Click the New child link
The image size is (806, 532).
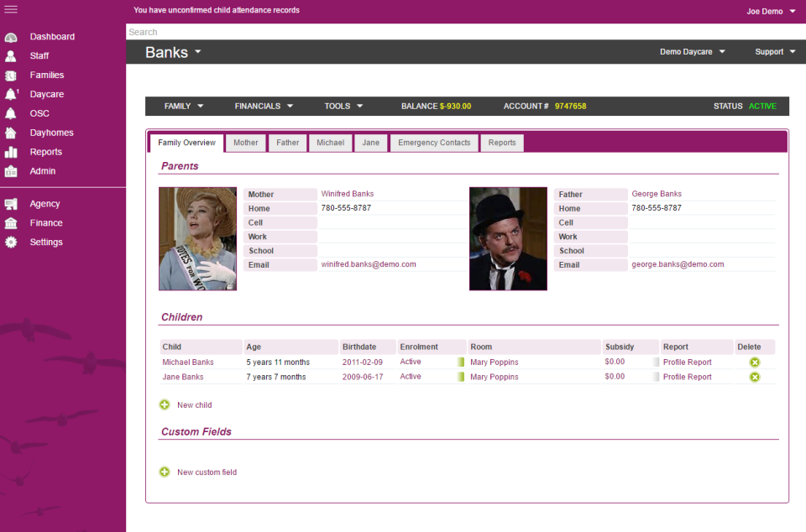(194, 405)
